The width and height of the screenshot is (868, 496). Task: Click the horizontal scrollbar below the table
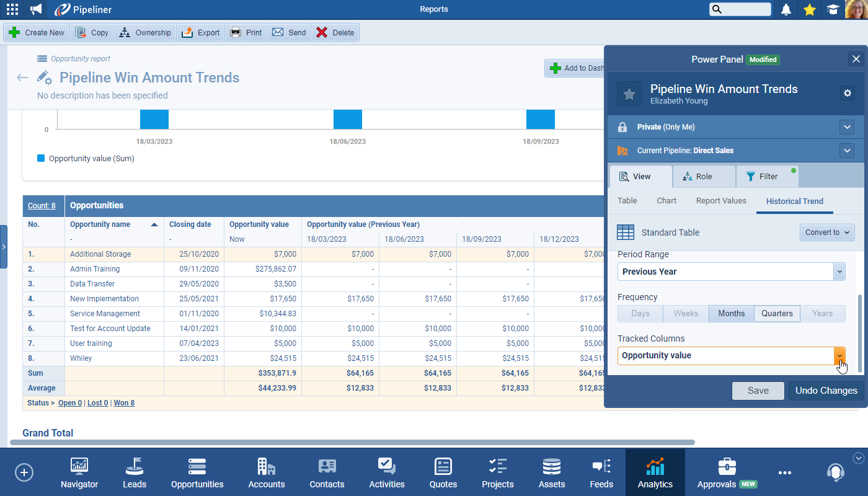(352, 443)
